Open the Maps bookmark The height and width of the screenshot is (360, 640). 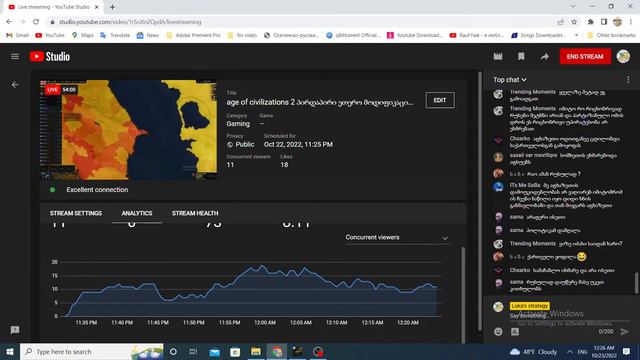point(82,36)
